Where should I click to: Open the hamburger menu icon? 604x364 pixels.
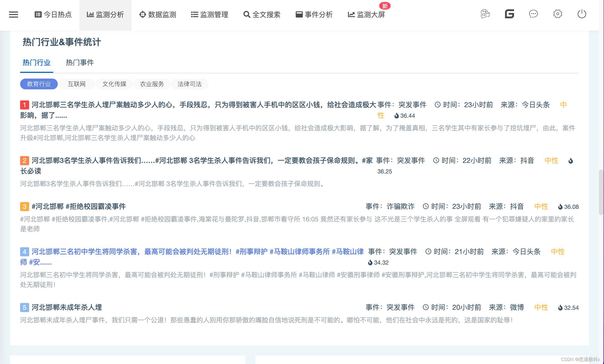[x=14, y=15]
